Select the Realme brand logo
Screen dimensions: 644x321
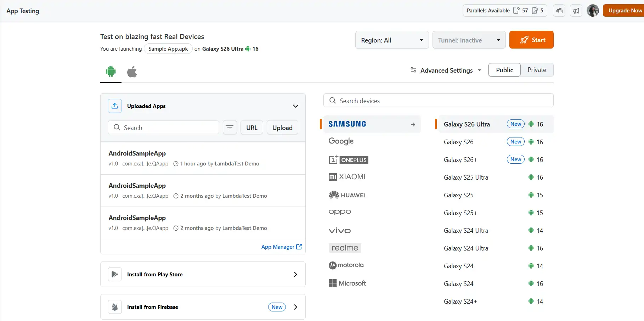pos(345,248)
